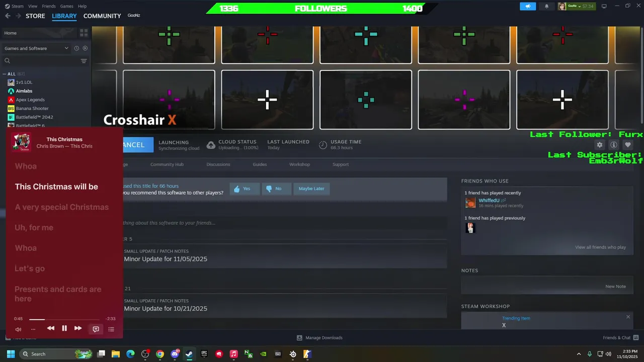Skip to the previous track

click(51, 328)
